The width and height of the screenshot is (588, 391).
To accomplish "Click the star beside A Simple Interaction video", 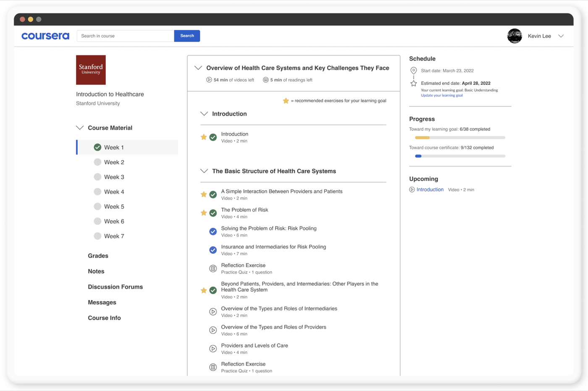I will (204, 194).
